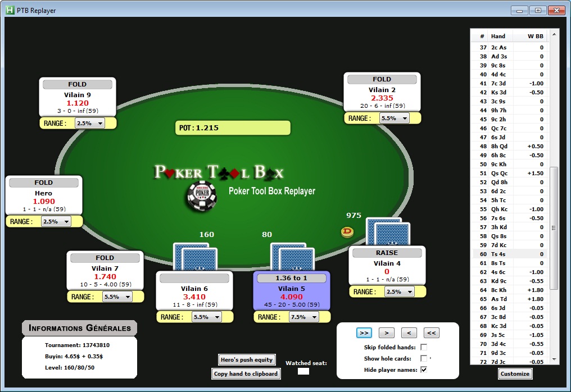
Task: Step forward one action with > button
Action: [x=386, y=332]
